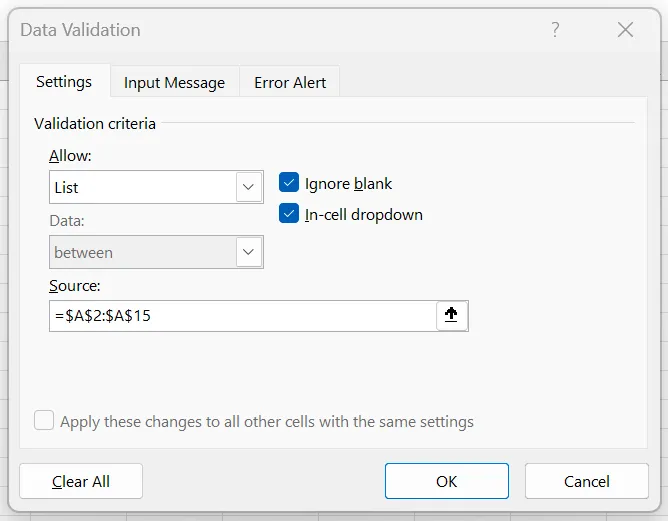Click the Allow: label

tap(70, 156)
